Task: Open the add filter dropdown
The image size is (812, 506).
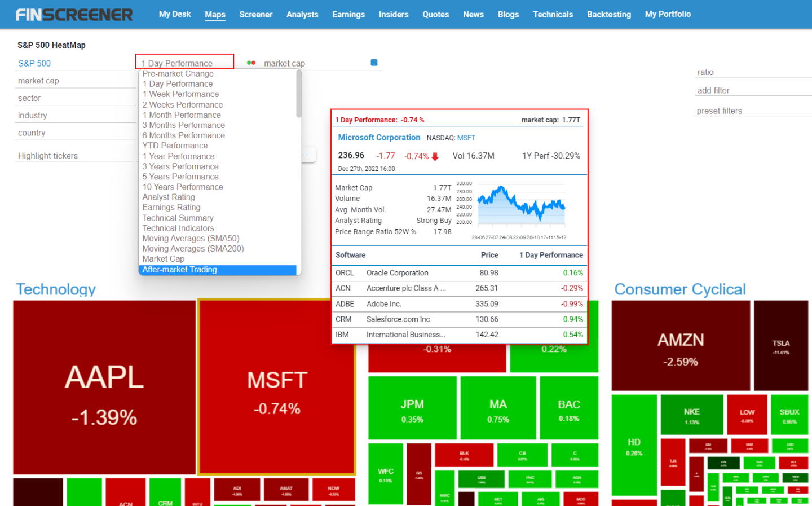Action: click(x=753, y=90)
